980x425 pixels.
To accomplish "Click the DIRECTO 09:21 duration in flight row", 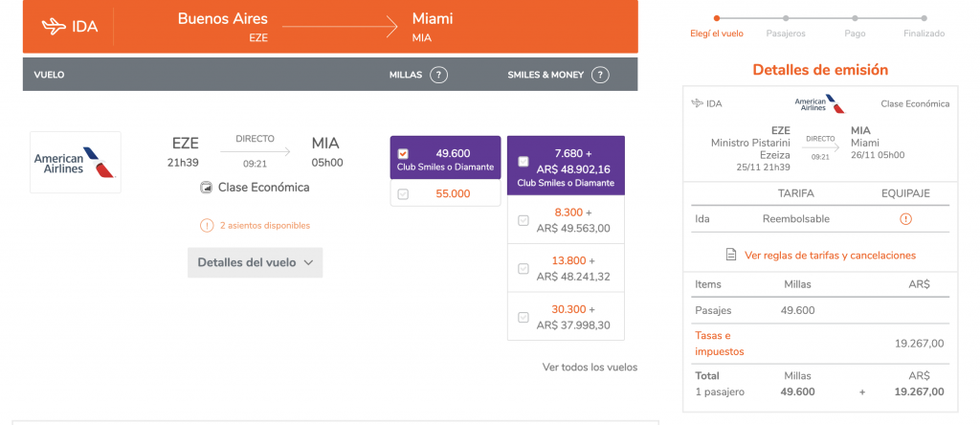I will (x=255, y=151).
